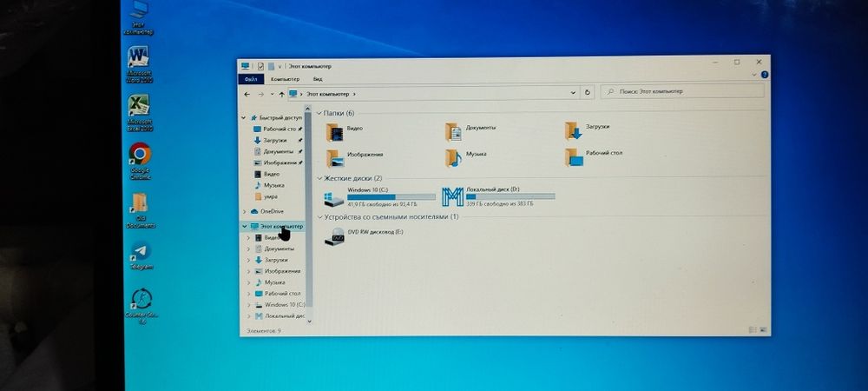
Task: Click navigation pane scrollbar down arrow
Action: (309, 321)
